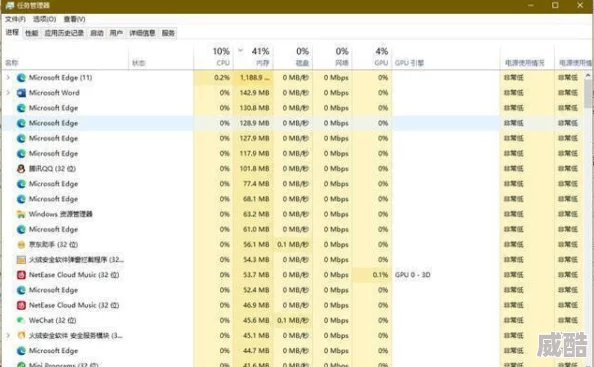This screenshot has height=367, width=594.
Task: Maximize the Task Manager window
Action: tap(555, 5)
